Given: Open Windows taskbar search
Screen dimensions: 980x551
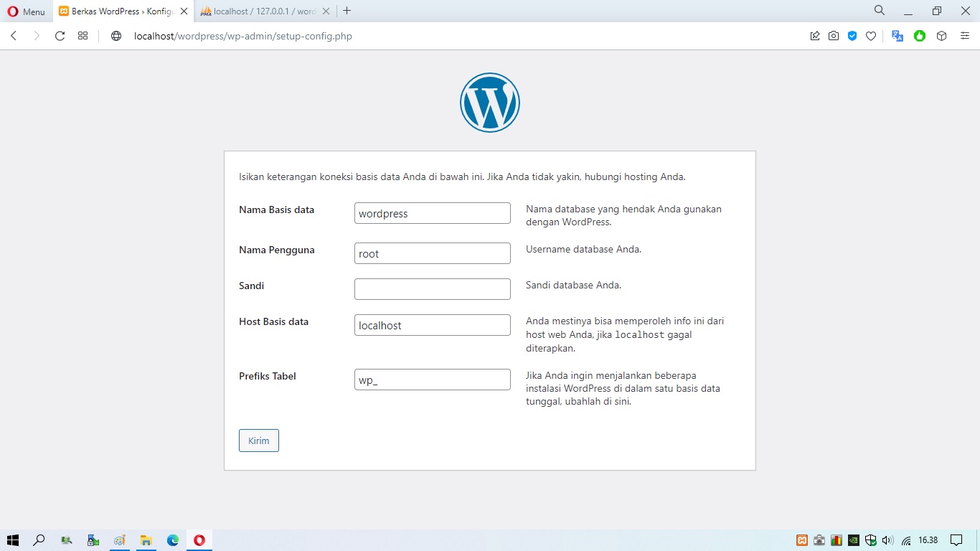Looking at the screenshot, I should pos(39,540).
